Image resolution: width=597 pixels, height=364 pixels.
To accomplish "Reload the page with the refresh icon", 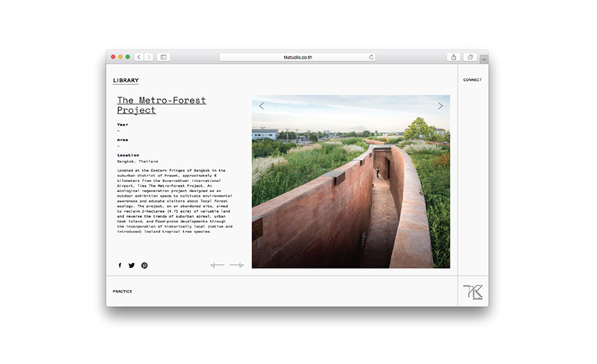I will point(371,57).
